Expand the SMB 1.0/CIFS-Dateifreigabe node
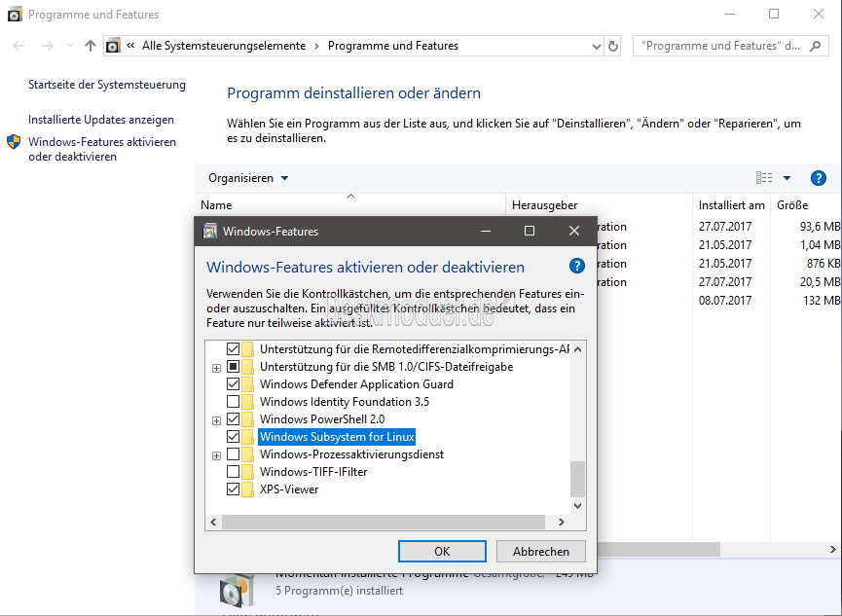The height and width of the screenshot is (616, 842). 216,368
